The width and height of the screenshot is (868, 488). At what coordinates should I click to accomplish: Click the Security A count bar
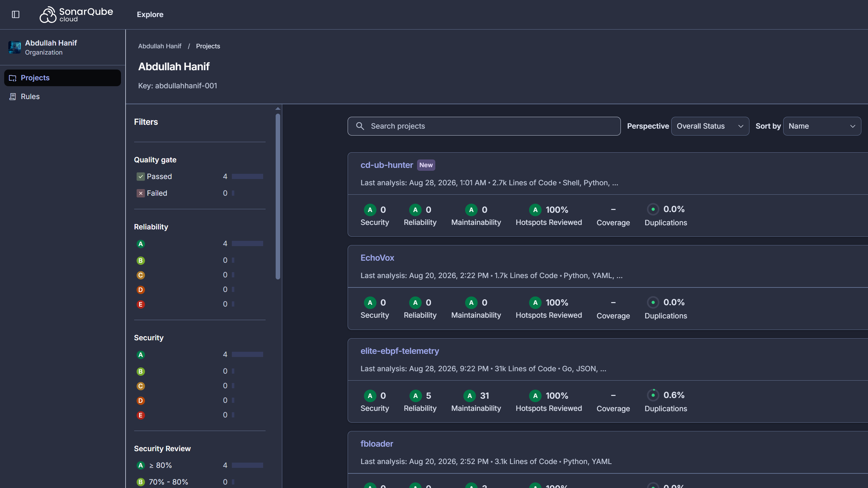[x=248, y=355]
